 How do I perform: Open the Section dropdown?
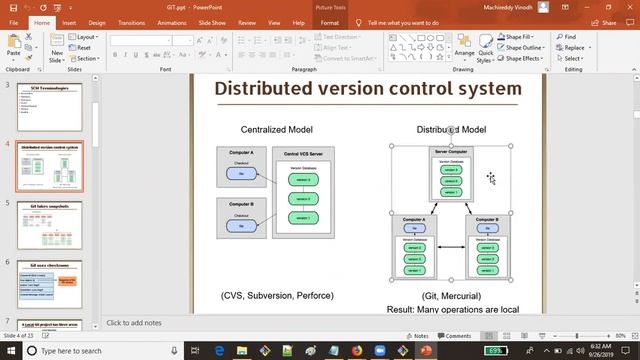(84, 58)
